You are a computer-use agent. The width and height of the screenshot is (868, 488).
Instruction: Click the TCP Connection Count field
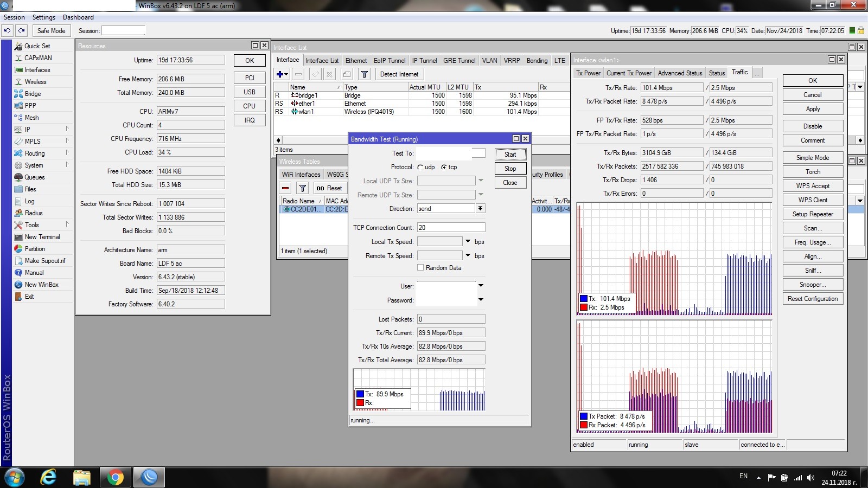(450, 228)
